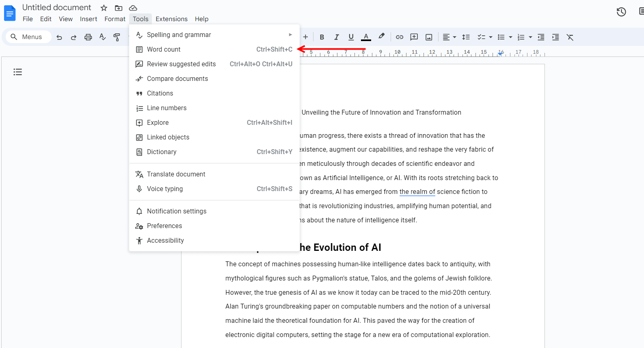Click line and paragraph spacing icon
Viewport: 644px width, 348px height.
click(466, 37)
